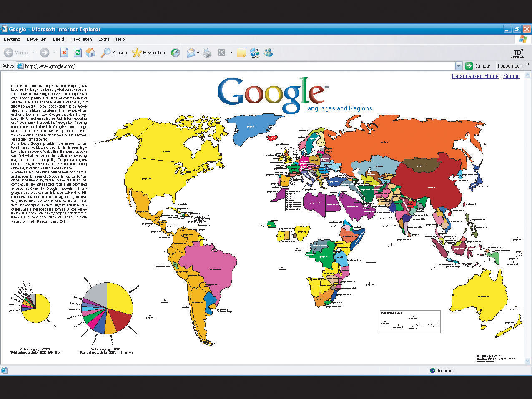Click the large 2007 online languages pie chart
Screen dimensions: 532x399
(107, 308)
